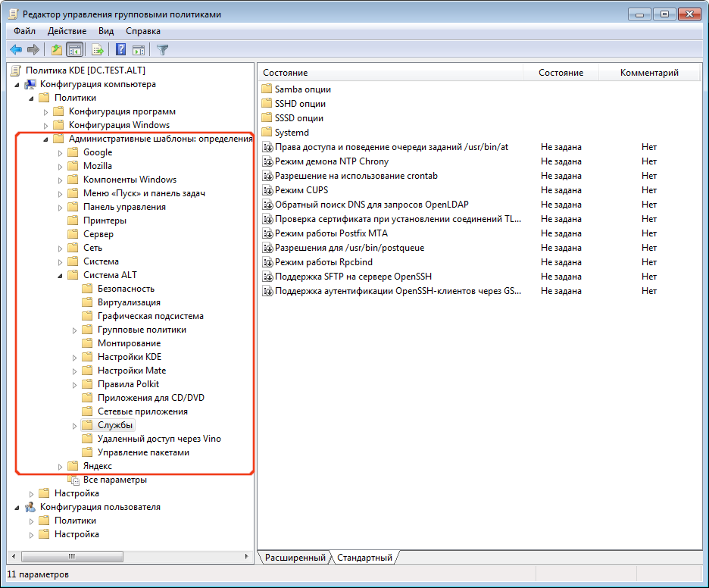Click the Forward arrow toolbar icon

(33, 50)
